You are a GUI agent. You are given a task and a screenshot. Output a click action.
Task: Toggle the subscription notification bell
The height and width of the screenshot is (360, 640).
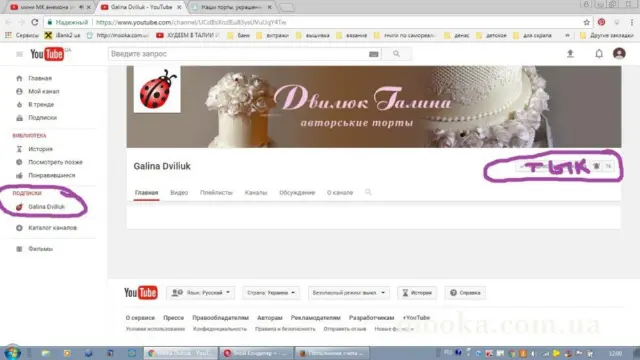click(596, 166)
